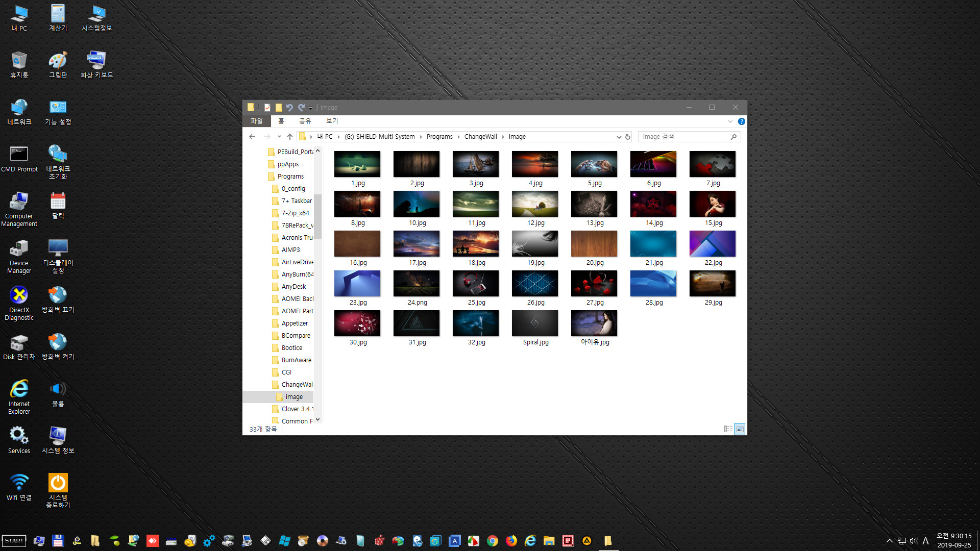The height and width of the screenshot is (551, 980).
Task: Click the back navigation arrow
Action: (x=252, y=137)
